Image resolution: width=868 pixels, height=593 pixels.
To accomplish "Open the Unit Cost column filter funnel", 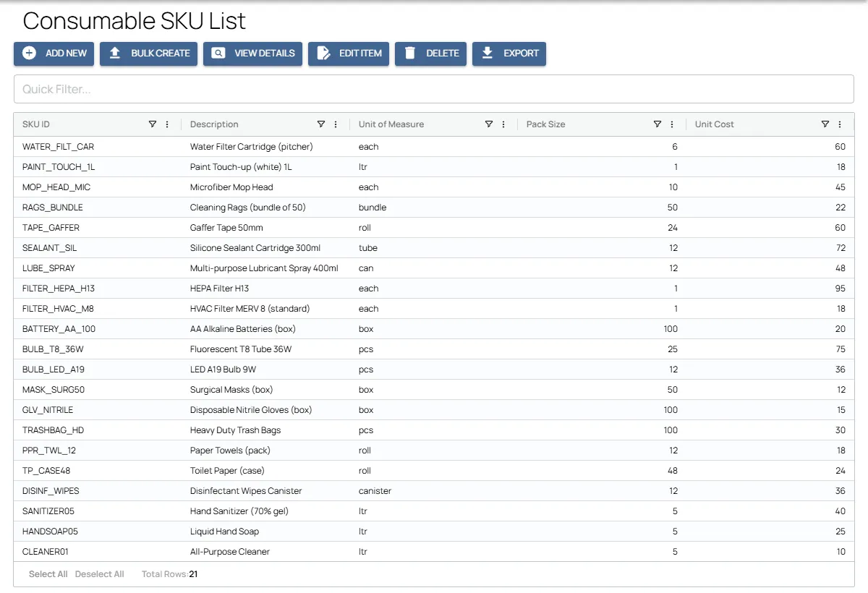I will click(825, 124).
